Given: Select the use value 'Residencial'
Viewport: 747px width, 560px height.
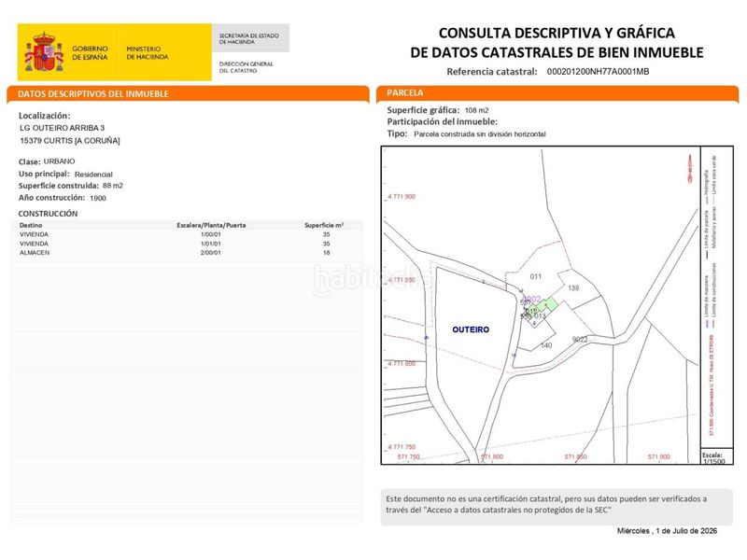Looking at the screenshot, I should click(x=93, y=175).
